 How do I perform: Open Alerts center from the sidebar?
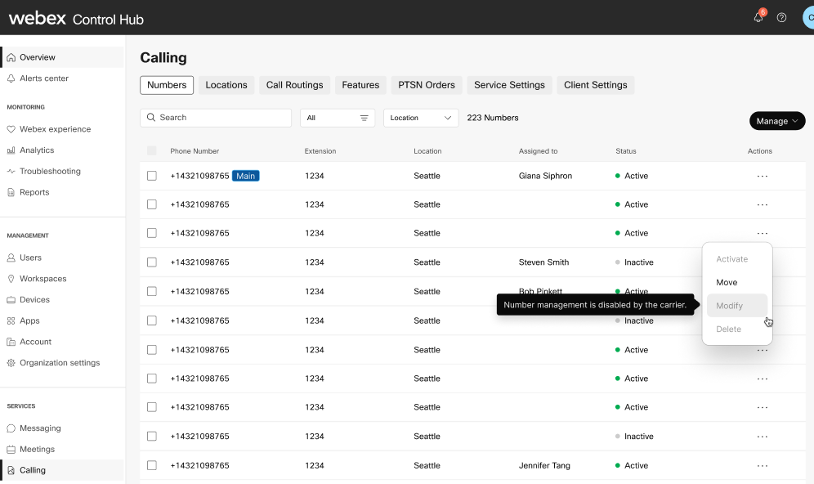(x=44, y=78)
